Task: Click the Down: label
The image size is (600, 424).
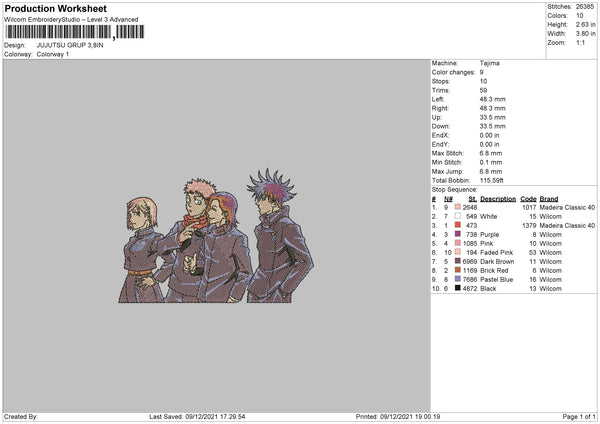Action: [440, 126]
